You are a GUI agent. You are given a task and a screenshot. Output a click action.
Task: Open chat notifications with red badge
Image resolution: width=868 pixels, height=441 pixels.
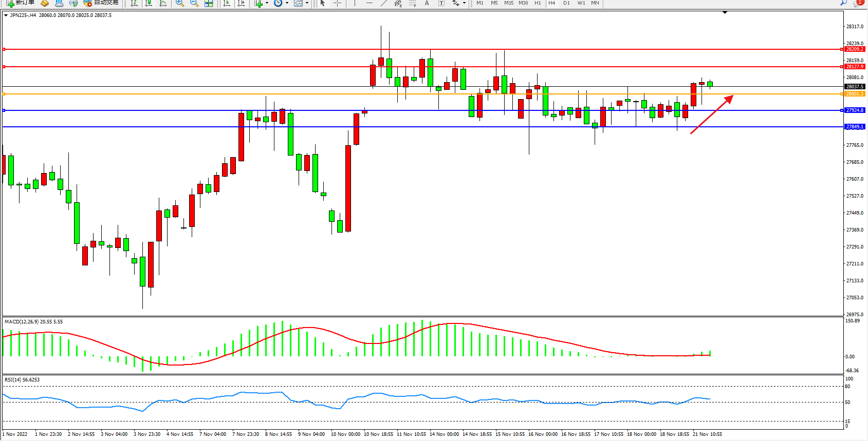(x=858, y=3)
